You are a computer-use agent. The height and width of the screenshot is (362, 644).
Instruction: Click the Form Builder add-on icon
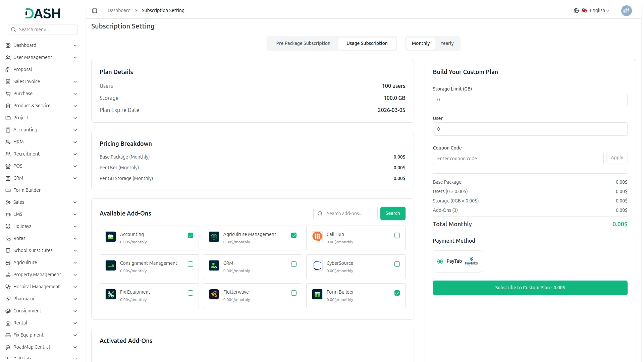317,294
